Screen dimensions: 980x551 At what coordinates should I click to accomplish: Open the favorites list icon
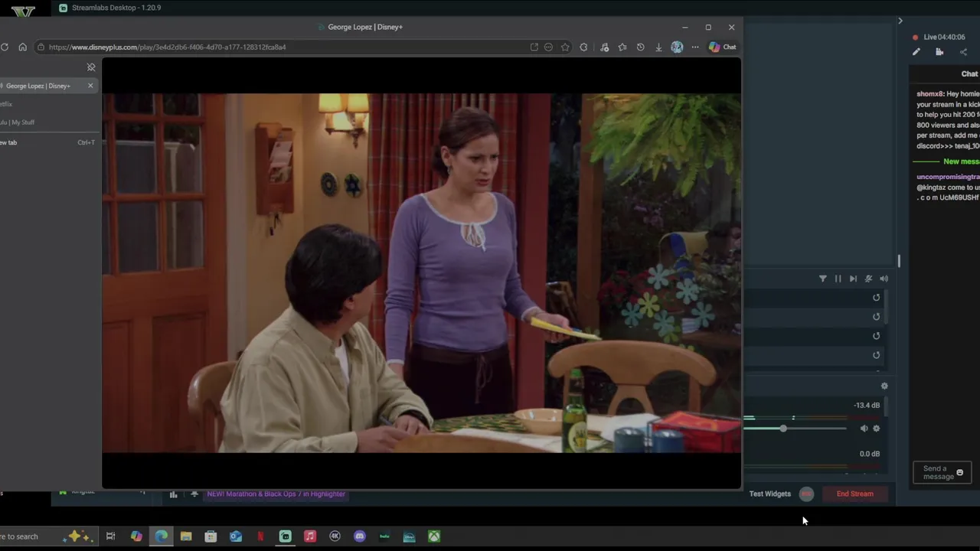coord(622,47)
